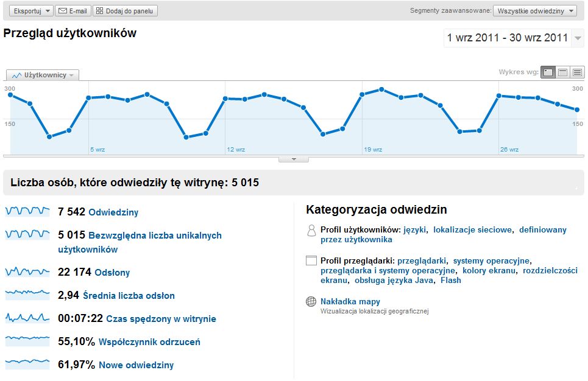Open the Odsłony report link
The image size is (588, 381).
112,272
